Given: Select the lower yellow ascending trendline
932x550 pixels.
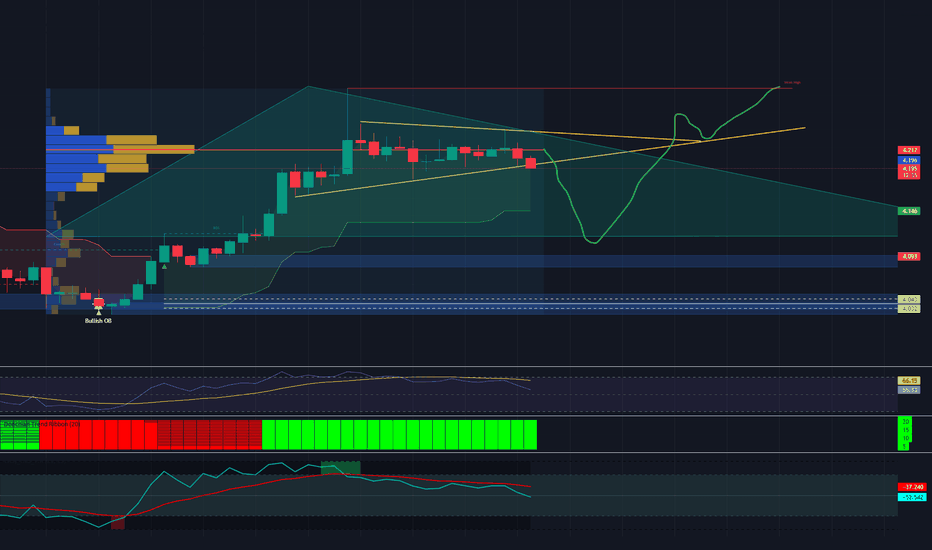Looking at the screenshot, I should click(x=550, y=162).
